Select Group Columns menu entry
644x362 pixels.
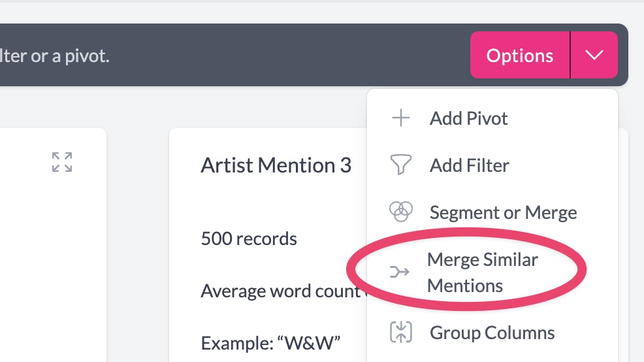point(492,333)
